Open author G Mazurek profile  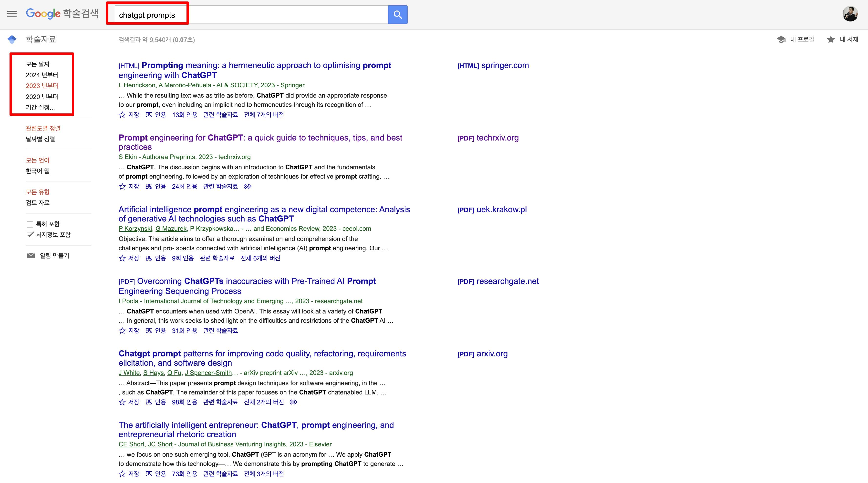tap(171, 229)
